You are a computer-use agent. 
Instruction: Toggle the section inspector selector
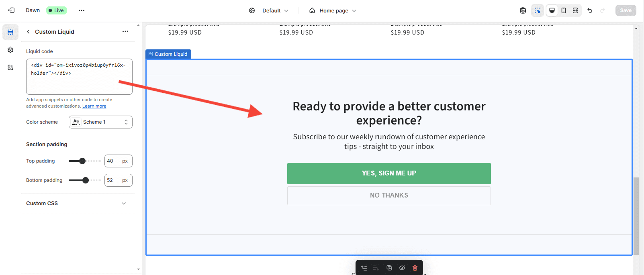point(537,10)
